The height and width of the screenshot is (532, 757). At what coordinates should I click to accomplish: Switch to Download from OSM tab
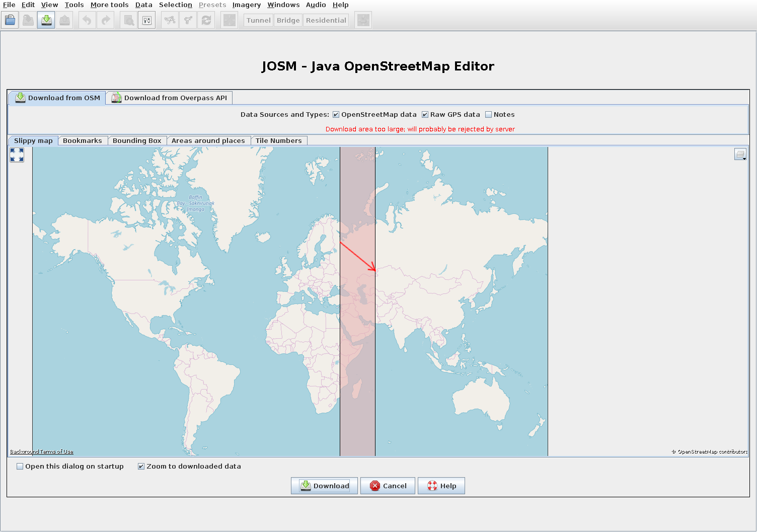coord(57,98)
